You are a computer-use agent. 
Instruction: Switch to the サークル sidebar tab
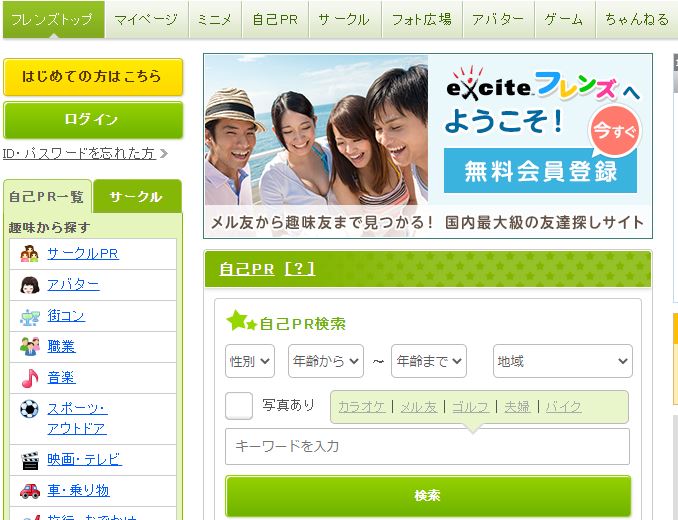[x=136, y=197]
